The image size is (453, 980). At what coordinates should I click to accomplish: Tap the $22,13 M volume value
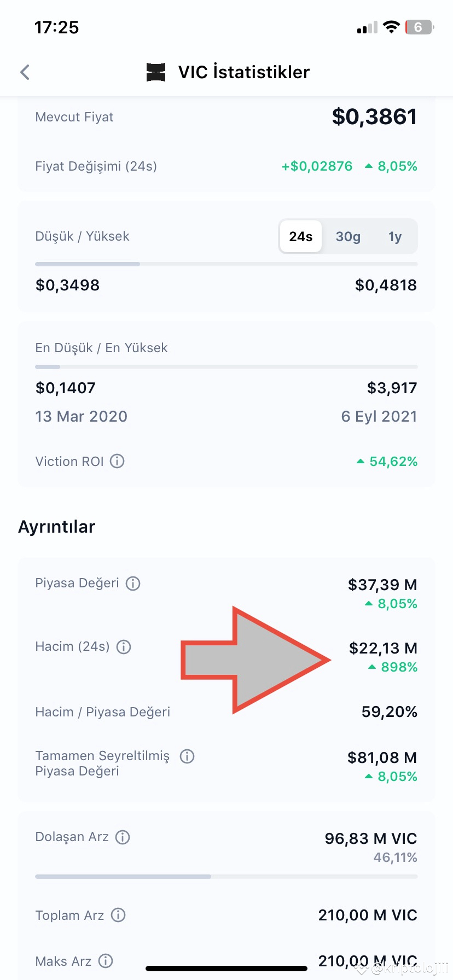(x=383, y=648)
